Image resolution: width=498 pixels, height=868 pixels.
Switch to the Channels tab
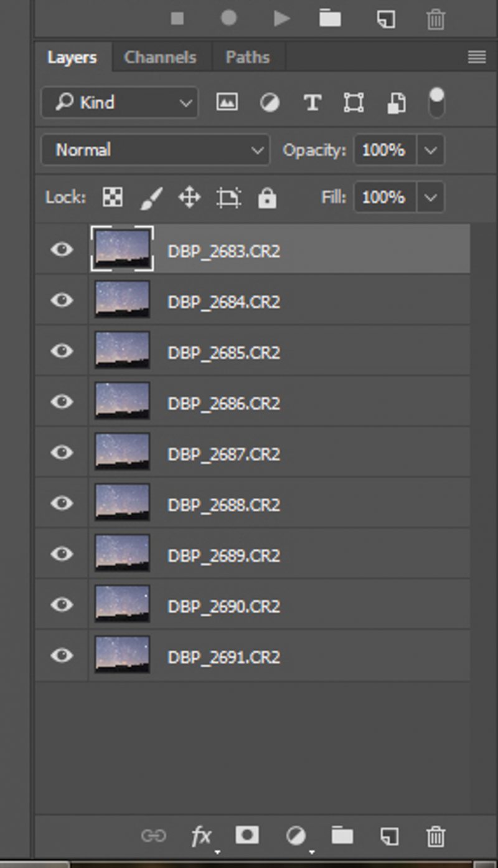point(161,57)
